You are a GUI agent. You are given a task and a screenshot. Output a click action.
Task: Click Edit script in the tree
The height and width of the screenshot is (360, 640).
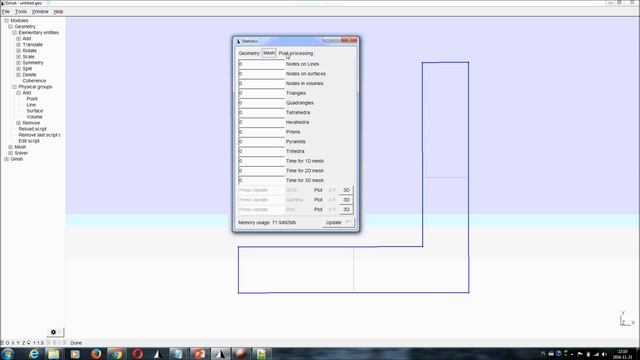29,141
